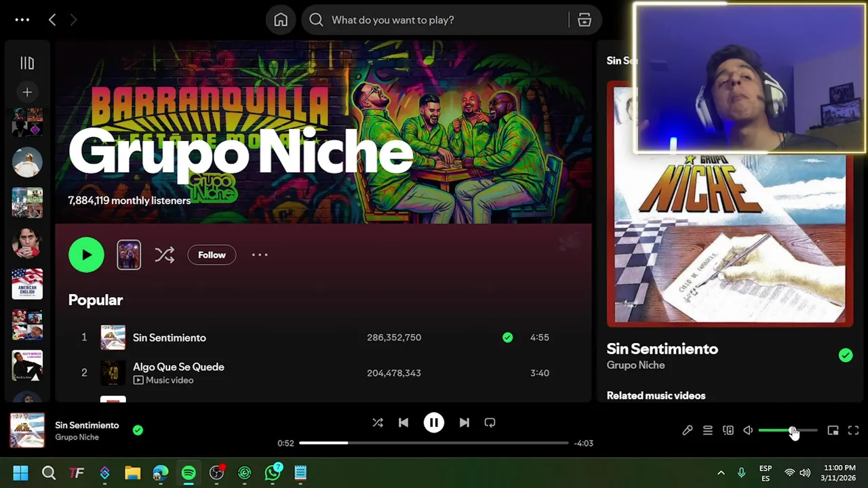Open the Home page icon

[x=281, y=20]
